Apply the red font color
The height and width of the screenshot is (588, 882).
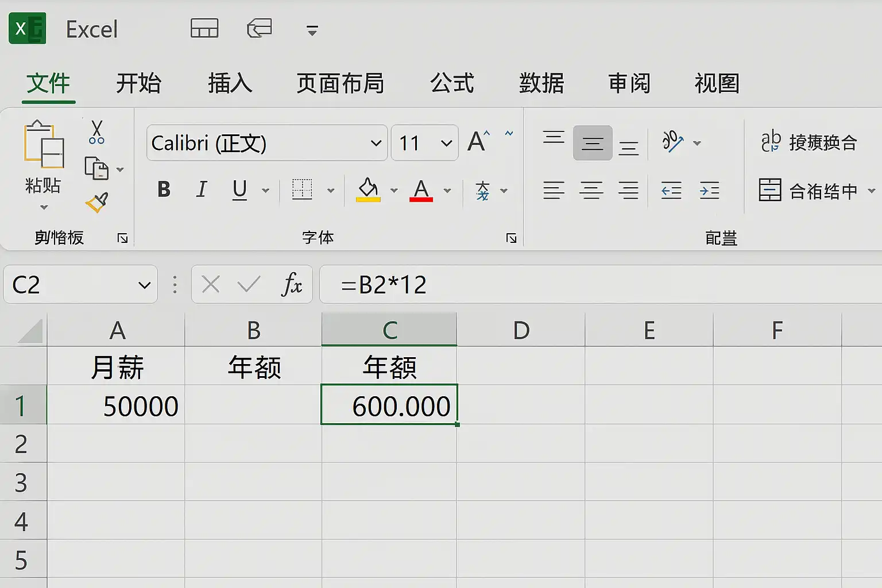[x=421, y=190]
